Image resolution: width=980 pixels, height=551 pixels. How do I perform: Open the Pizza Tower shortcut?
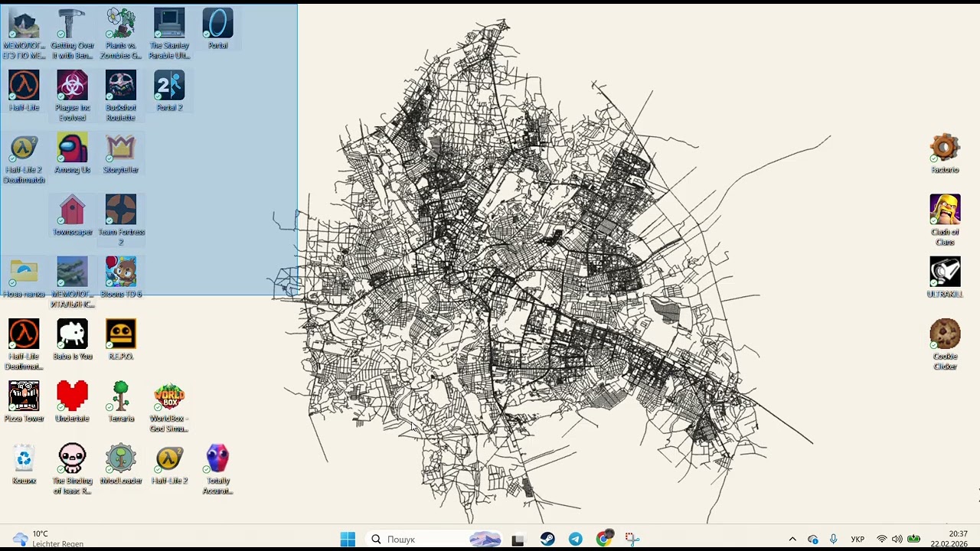point(24,402)
